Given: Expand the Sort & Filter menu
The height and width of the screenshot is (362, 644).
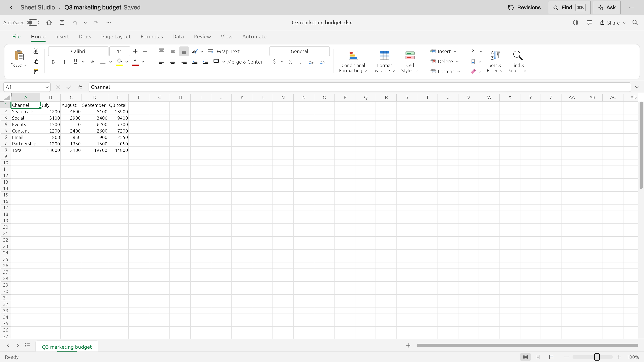Looking at the screenshot, I should coord(494,62).
